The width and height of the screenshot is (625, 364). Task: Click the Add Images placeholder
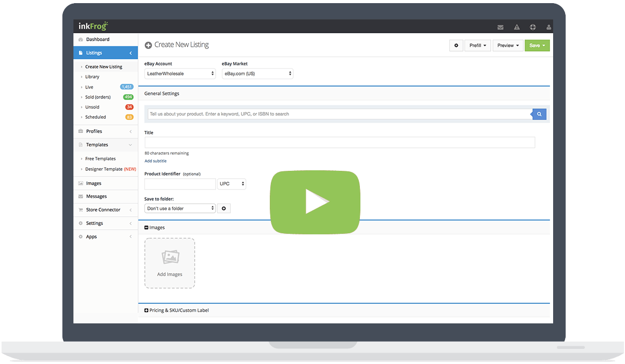point(169,263)
